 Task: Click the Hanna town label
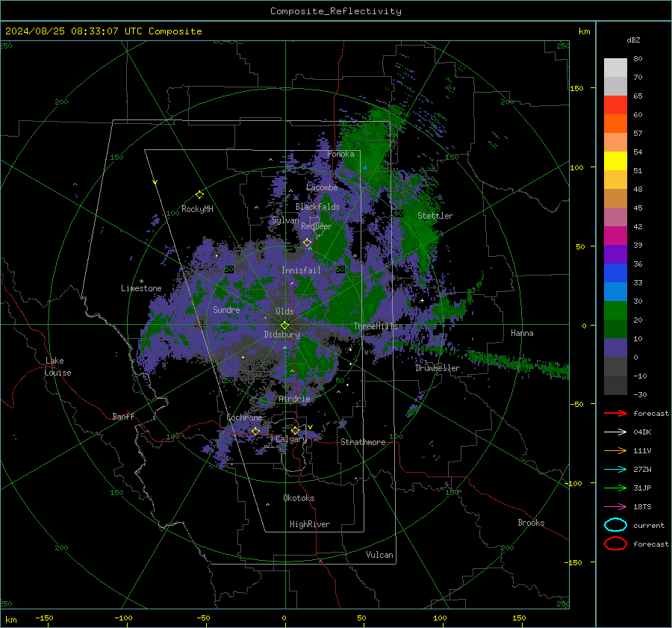tap(522, 333)
